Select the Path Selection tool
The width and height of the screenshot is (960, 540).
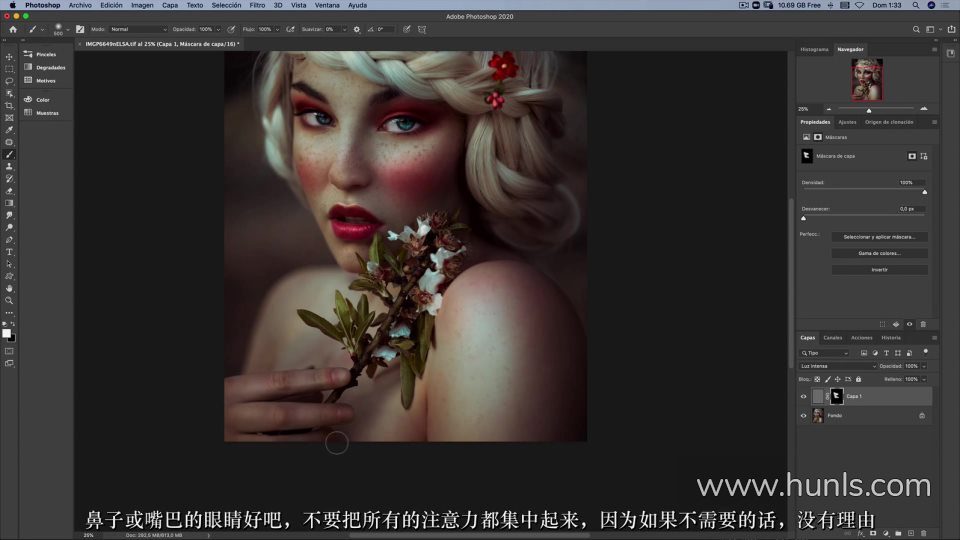(x=9, y=264)
